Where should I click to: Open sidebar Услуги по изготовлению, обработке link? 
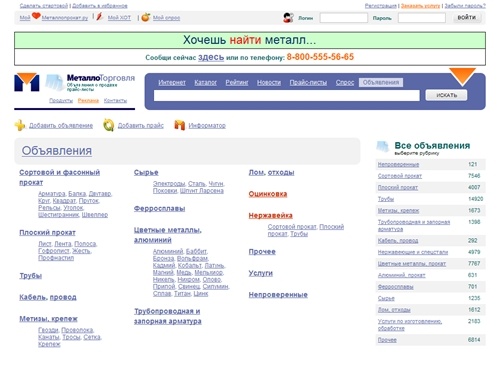click(410, 325)
